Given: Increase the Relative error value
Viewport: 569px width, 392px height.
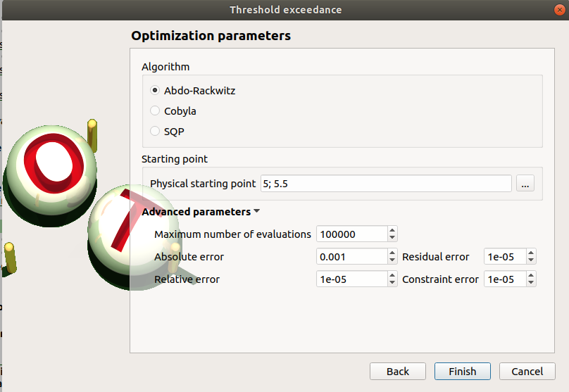Looking at the screenshot, I should click(x=392, y=276).
